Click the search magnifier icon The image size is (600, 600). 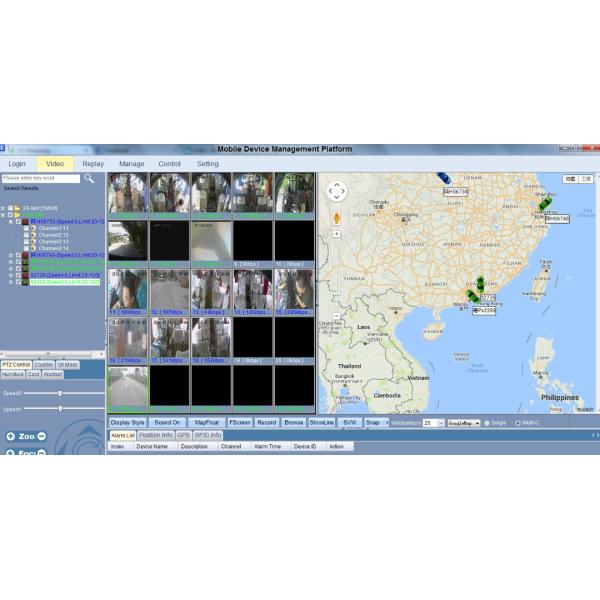[89, 178]
